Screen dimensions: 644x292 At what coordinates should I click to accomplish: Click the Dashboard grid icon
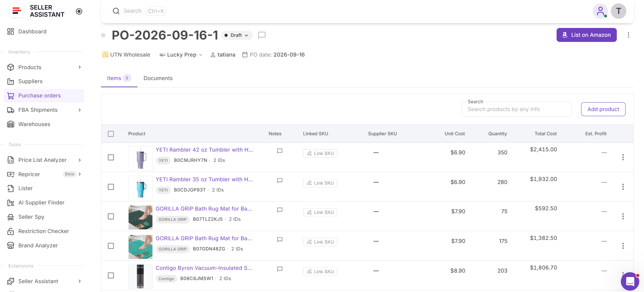(11, 32)
